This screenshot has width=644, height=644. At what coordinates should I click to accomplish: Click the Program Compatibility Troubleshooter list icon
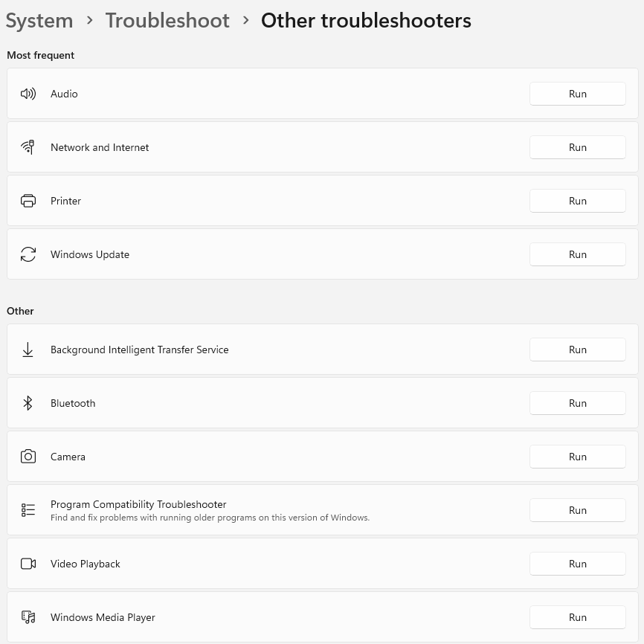point(28,510)
